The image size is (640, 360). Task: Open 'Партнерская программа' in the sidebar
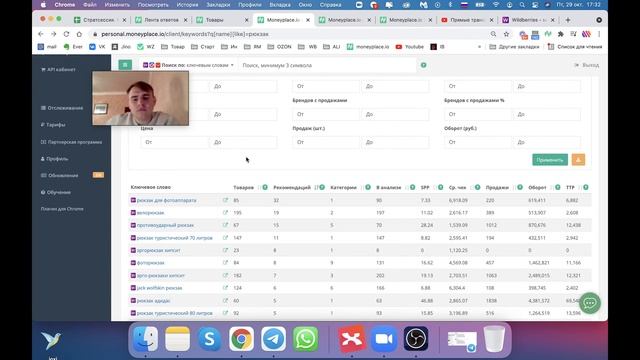click(71, 142)
